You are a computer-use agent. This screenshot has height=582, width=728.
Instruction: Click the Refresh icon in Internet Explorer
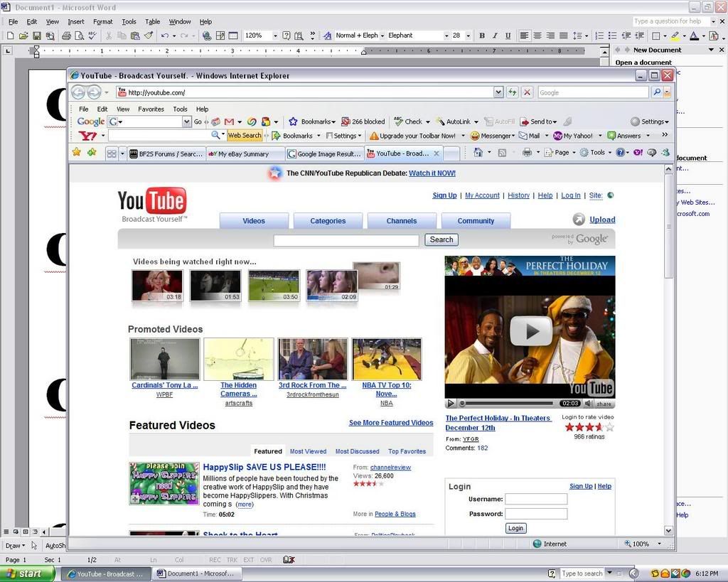point(512,92)
